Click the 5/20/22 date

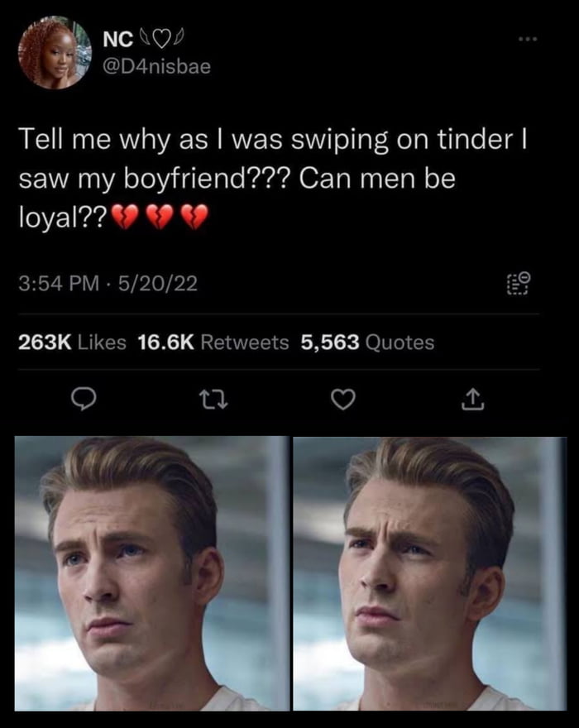(x=157, y=283)
